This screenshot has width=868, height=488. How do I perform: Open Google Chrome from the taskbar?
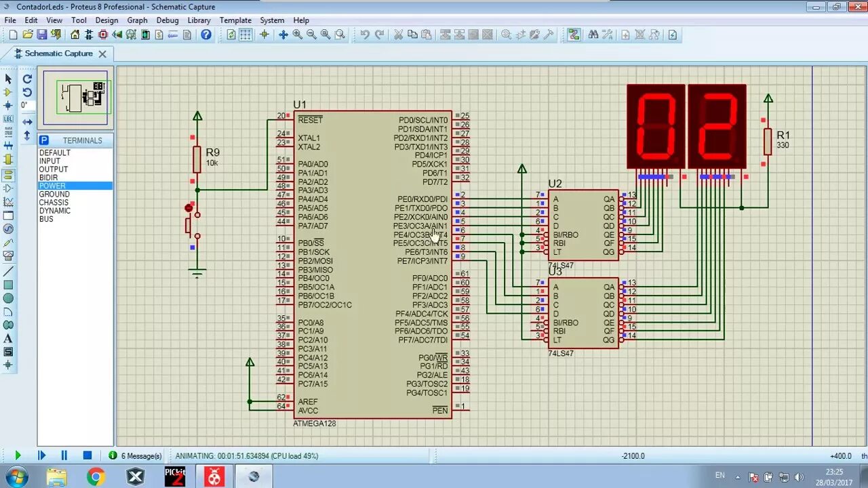pyautogui.click(x=96, y=477)
